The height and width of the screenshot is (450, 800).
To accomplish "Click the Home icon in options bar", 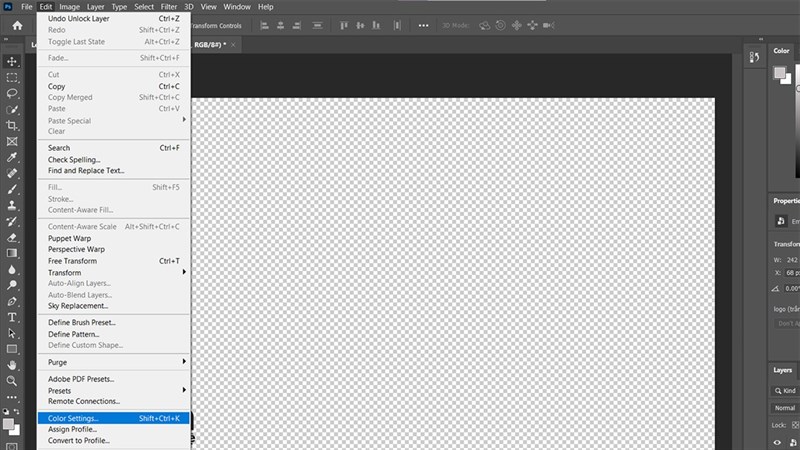I will click(x=17, y=25).
